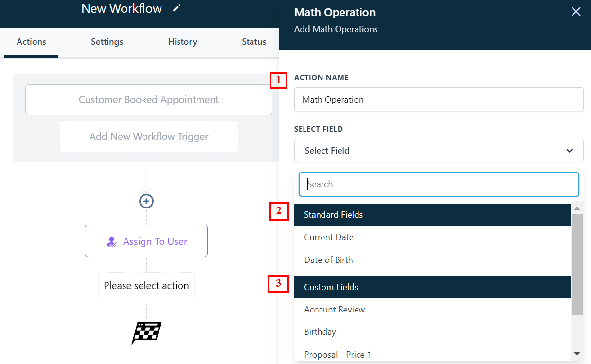Switch to the Actions tab

31,42
